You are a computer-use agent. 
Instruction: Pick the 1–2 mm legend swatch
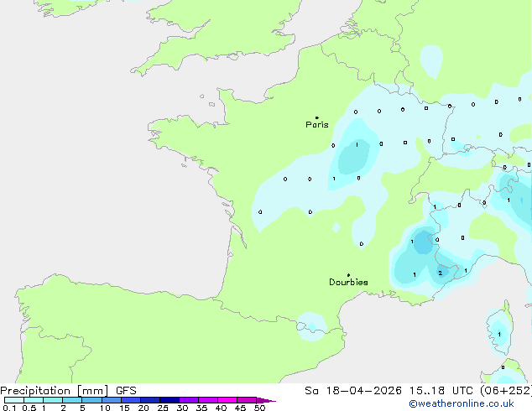coord(53,400)
